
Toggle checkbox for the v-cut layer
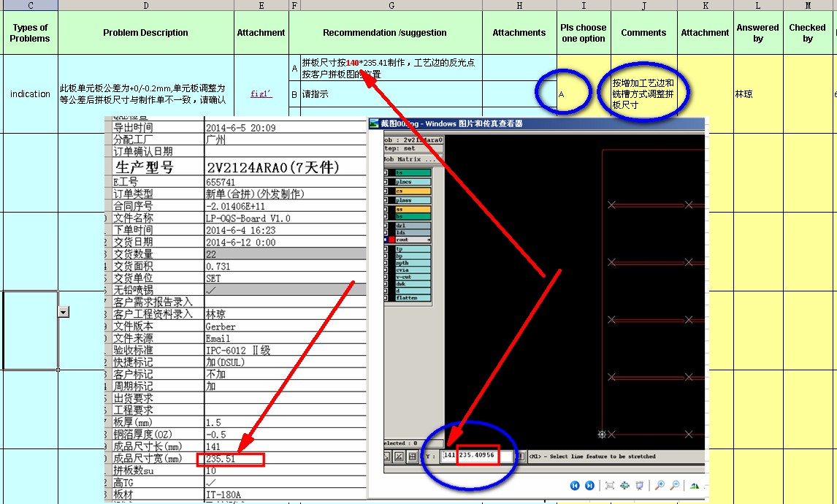[386, 277]
